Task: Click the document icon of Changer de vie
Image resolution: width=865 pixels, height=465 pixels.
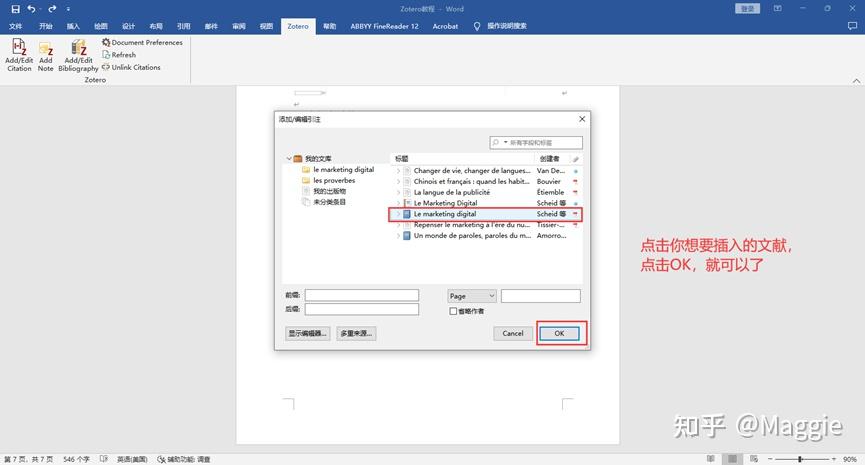Action: tap(407, 171)
